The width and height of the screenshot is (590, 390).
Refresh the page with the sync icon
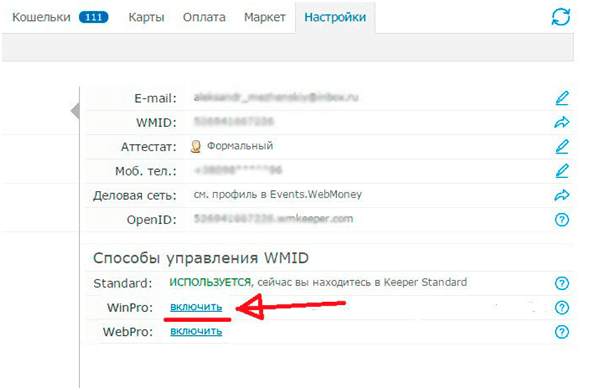pyautogui.click(x=561, y=17)
